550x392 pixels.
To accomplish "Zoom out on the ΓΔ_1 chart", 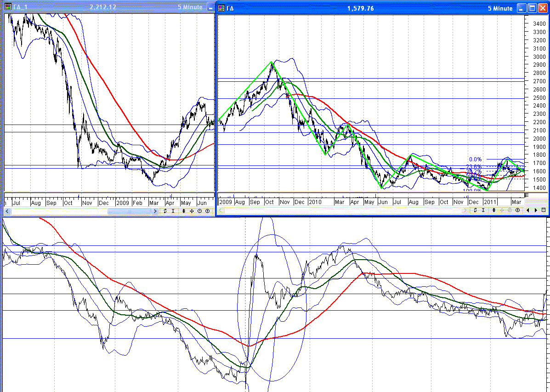I will [200, 211].
